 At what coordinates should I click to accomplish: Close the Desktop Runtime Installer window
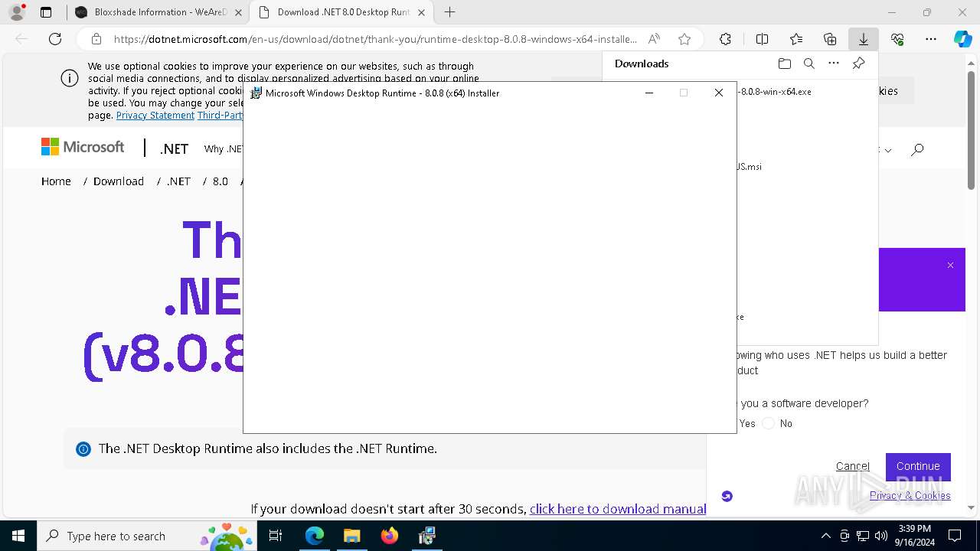coord(718,93)
